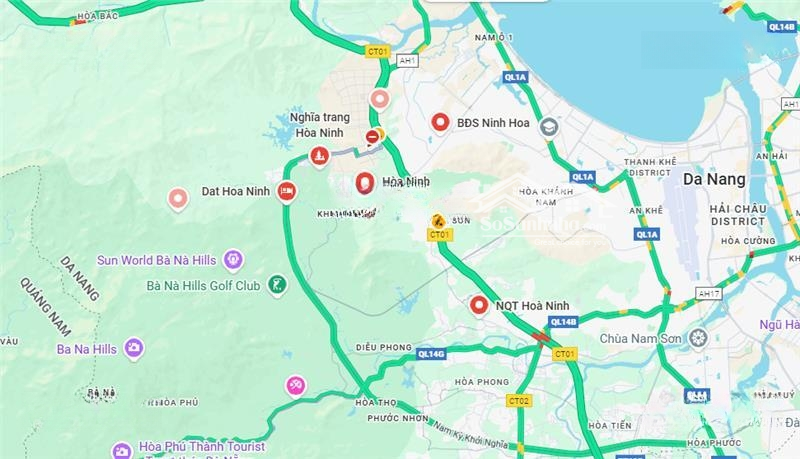Click the university graduation cap icon

[x=549, y=128]
